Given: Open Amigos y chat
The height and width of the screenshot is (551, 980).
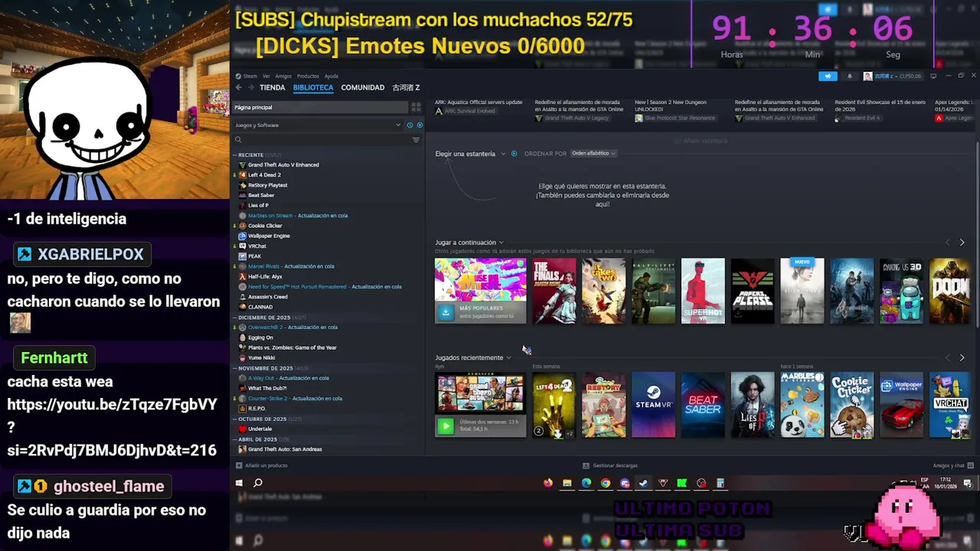Looking at the screenshot, I should coord(952,465).
